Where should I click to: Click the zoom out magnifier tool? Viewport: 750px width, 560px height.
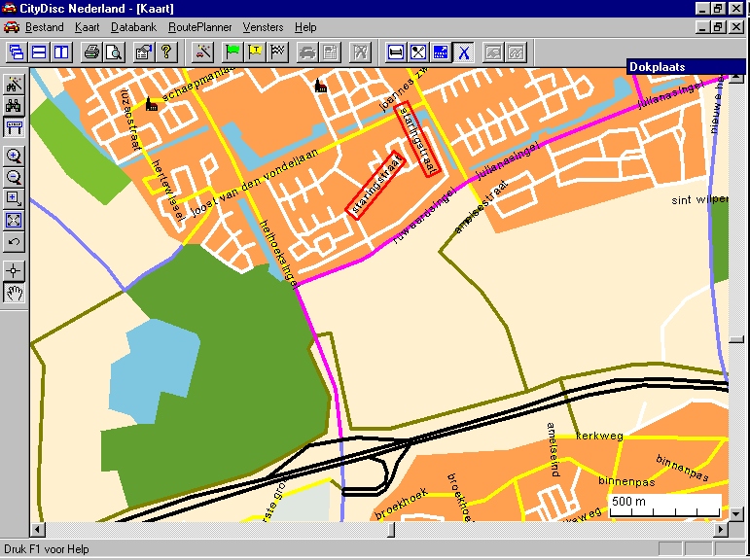15,177
